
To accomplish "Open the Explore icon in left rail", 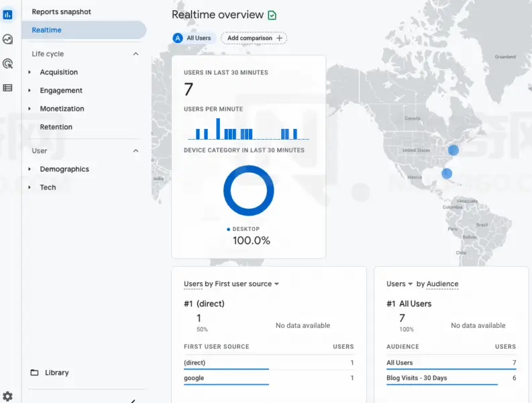I will (x=7, y=40).
